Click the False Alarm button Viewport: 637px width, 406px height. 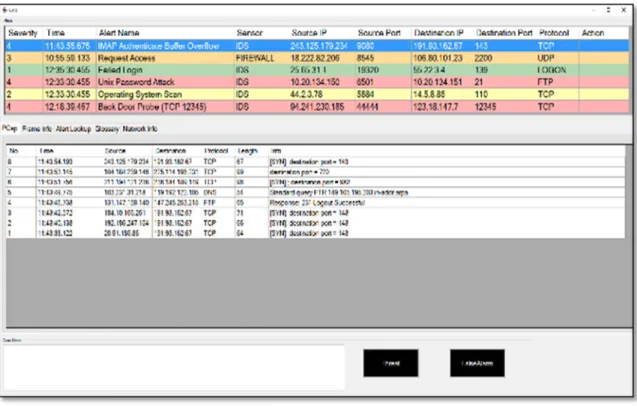click(x=477, y=363)
